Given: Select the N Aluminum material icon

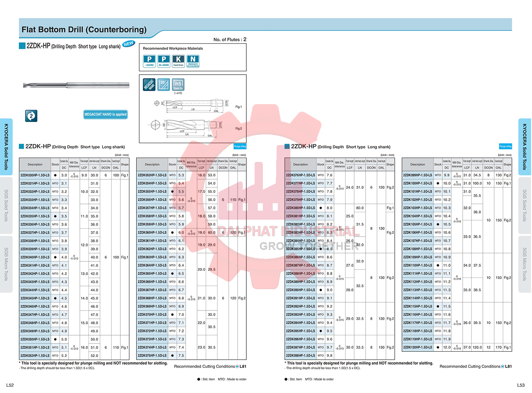Looking at the screenshot, I should 193,61.
